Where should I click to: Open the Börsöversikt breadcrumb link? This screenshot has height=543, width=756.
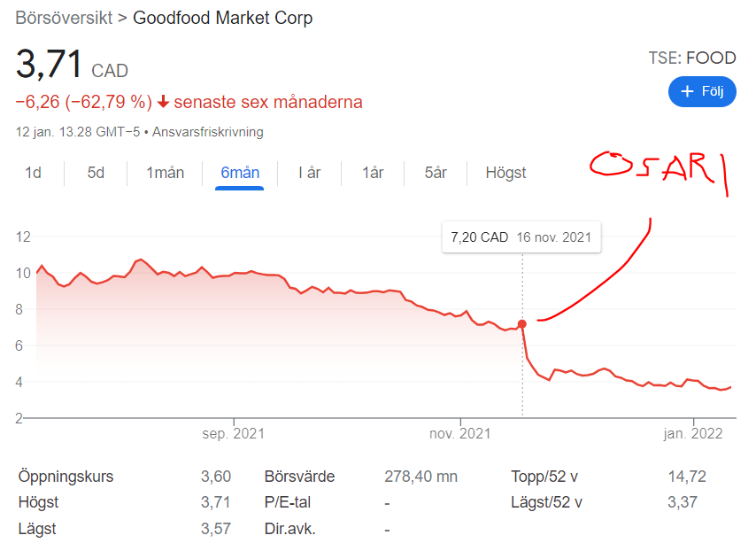pyautogui.click(x=64, y=18)
